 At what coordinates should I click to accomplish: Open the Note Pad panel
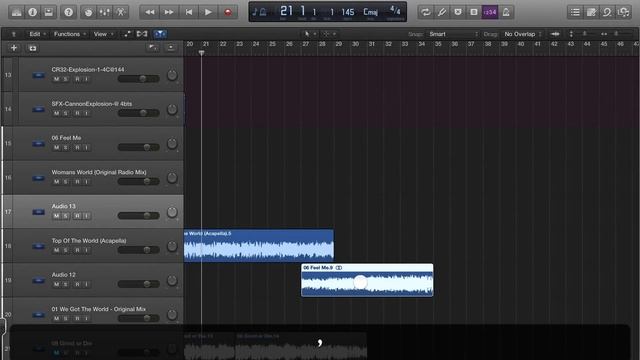[591, 12]
